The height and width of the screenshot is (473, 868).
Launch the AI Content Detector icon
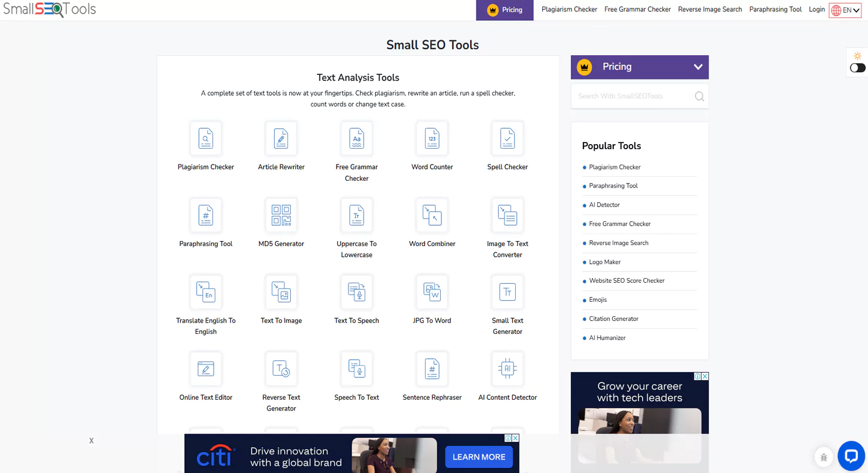(x=507, y=369)
